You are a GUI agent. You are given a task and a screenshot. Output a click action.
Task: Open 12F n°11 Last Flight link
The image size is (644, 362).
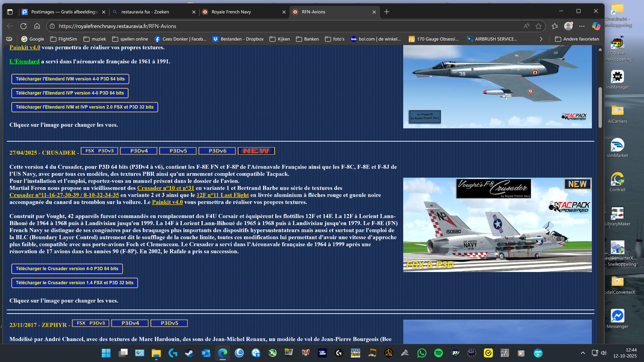pos(222,195)
